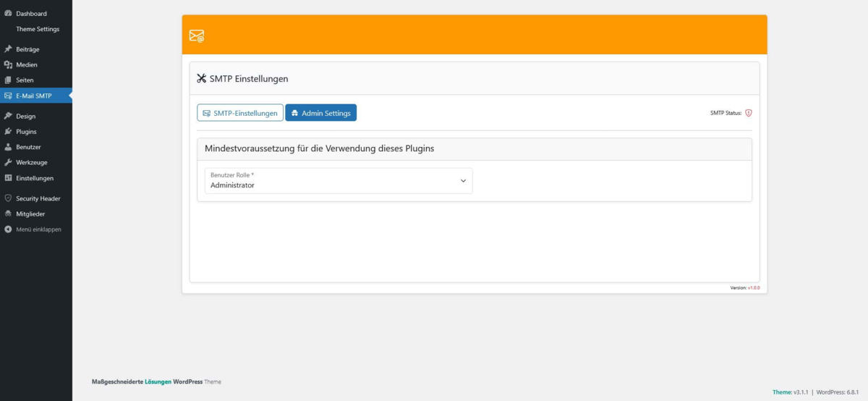Viewport: 868px width, 401px height.
Task: Open Einstellungen in the sidebar
Action: click(36, 178)
